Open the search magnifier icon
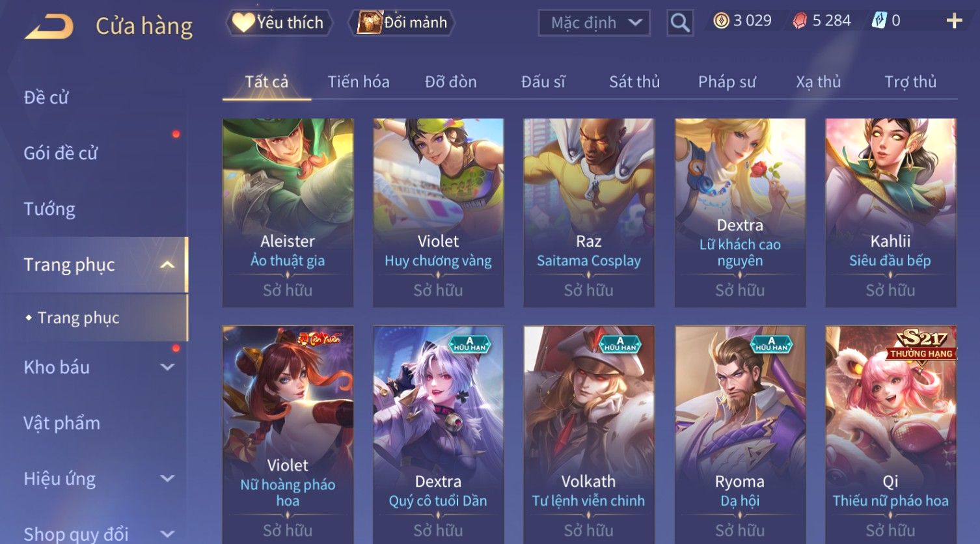 (x=680, y=23)
